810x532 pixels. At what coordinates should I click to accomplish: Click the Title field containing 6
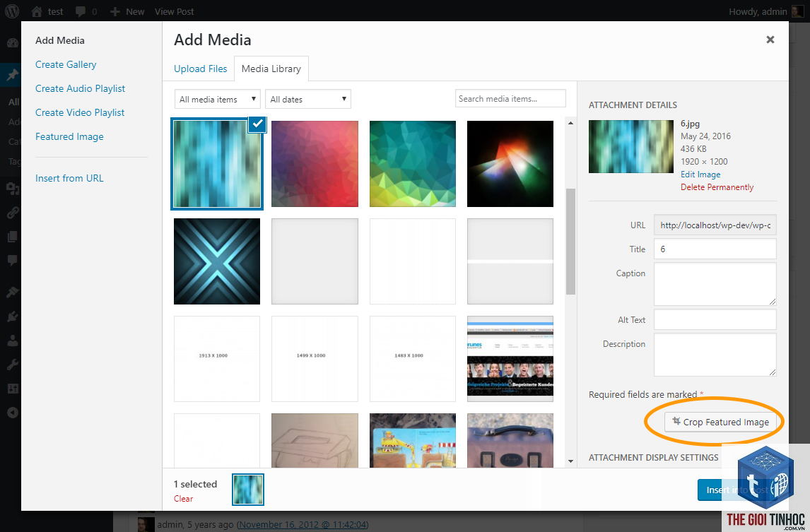(x=715, y=249)
